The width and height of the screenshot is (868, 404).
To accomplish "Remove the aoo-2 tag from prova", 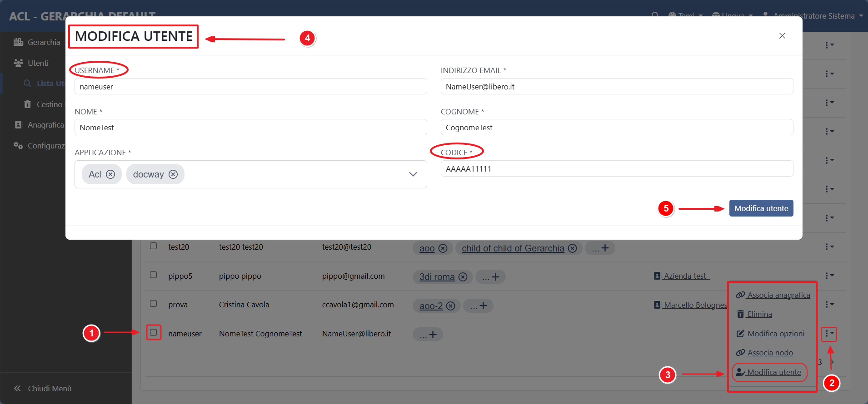I will tap(450, 306).
